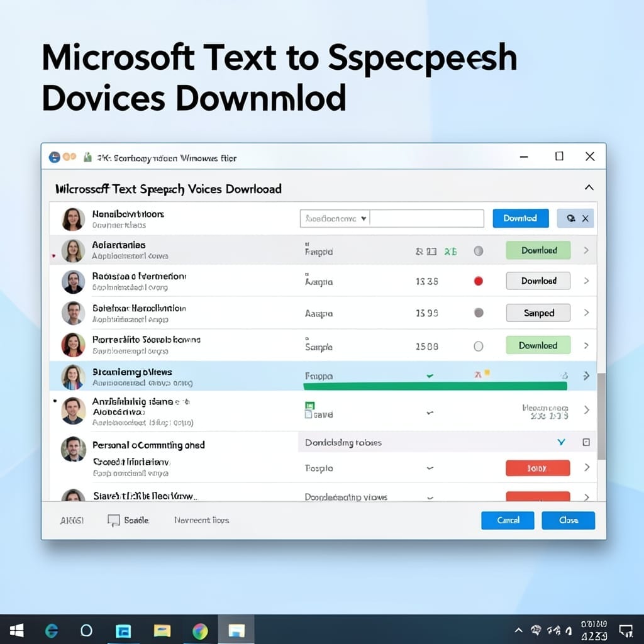
Task: Expand the Raoistaa row arrow
Action: pyautogui.click(x=586, y=281)
